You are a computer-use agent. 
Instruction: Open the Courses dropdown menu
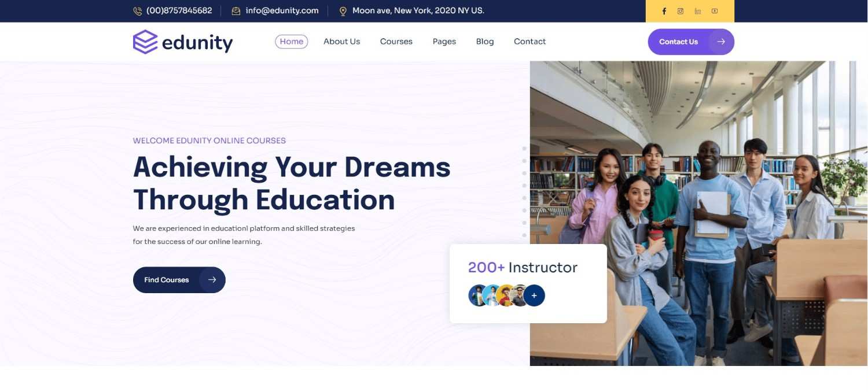396,41
